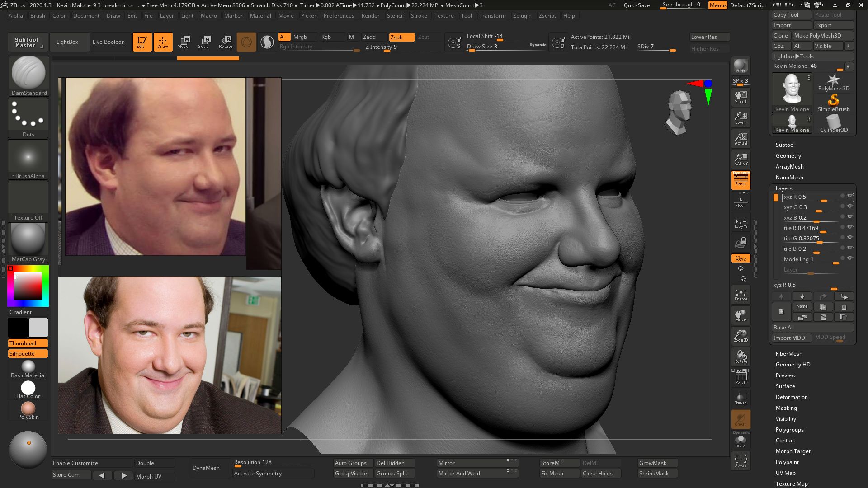
Task: Activate the Move gyro tool
Action: [x=184, y=42]
